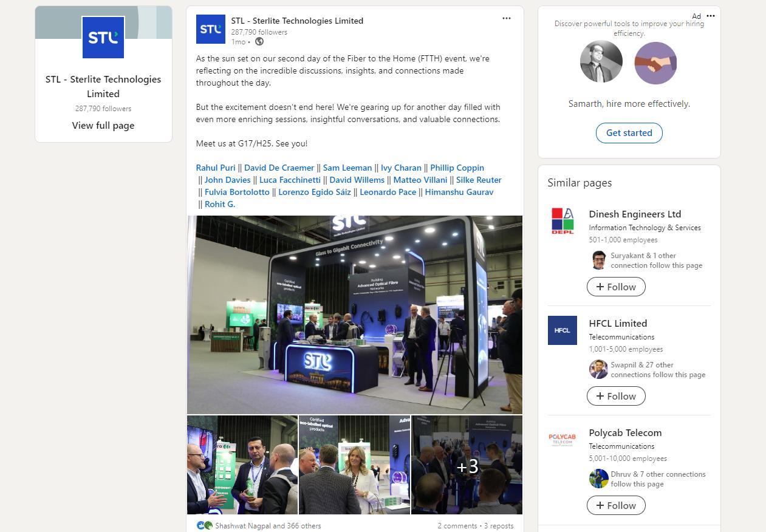This screenshot has height=532, width=766.
Task: Click Suryakant's connection avatar
Action: point(598,260)
